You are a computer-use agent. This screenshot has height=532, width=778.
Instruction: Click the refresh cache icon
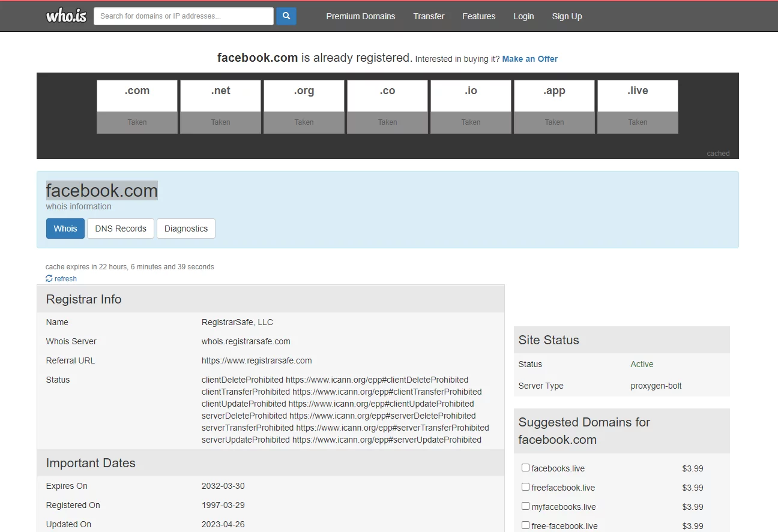coord(49,278)
